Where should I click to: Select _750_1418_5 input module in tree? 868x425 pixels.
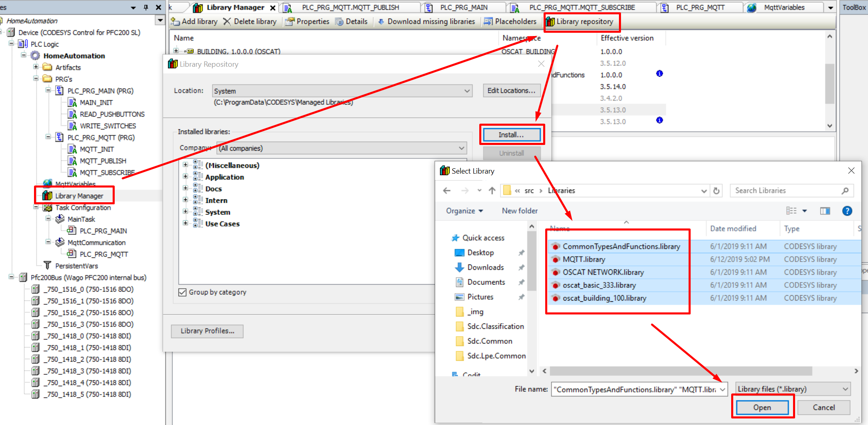pyautogui.click(x=87, y=394)
